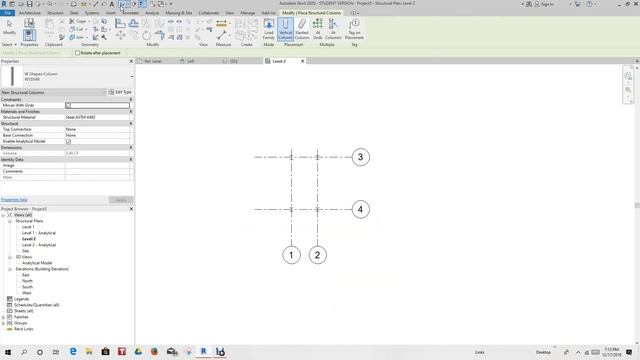Collapse the Structural Plans tree node

point(10,221)
